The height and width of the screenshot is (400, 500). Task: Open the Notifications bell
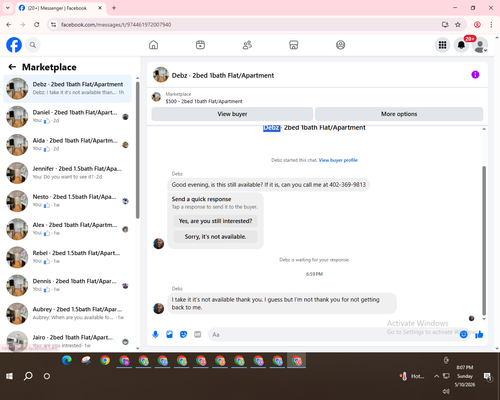click(461, 45)
